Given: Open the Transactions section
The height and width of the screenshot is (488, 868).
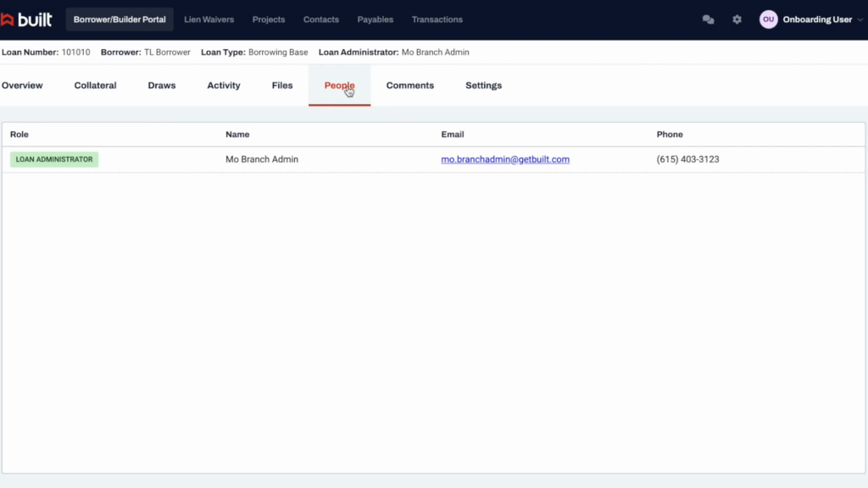Looking at the screenshot, I should tap(437, 19).
